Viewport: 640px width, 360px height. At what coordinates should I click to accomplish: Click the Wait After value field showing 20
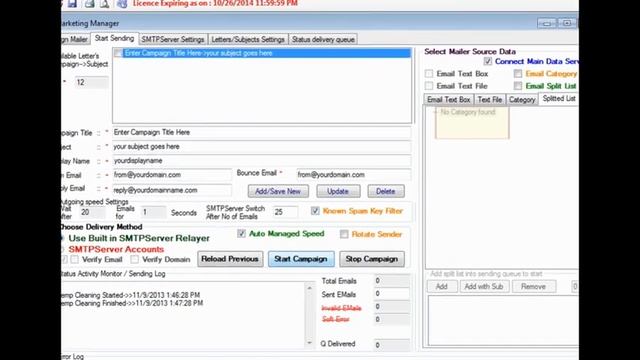point(92,212)
